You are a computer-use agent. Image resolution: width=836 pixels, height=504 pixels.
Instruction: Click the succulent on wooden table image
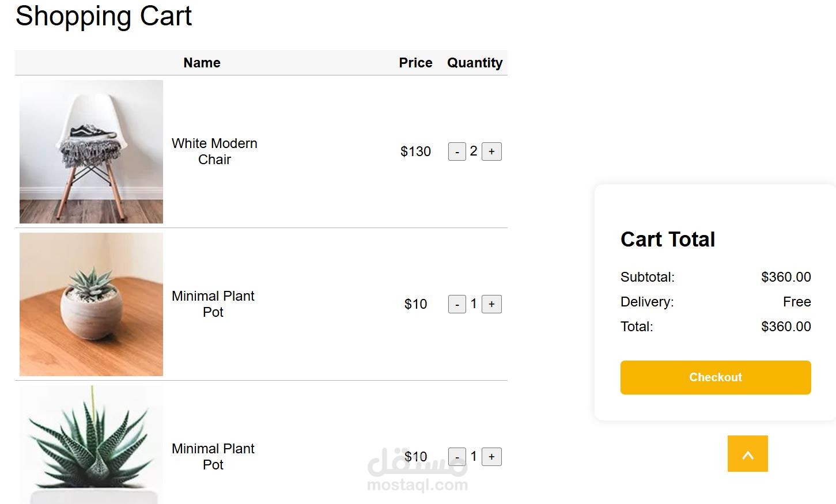tap(91, 304)
